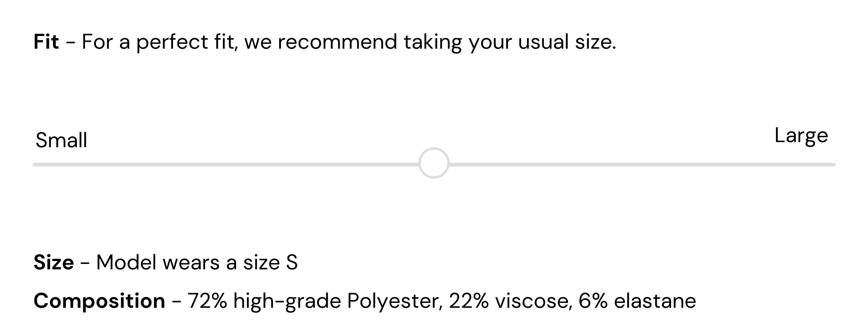The height and width of the screenshot is (326, 868).
Task: Click the "72%" polyester percentage
Action: coord(207,301)
